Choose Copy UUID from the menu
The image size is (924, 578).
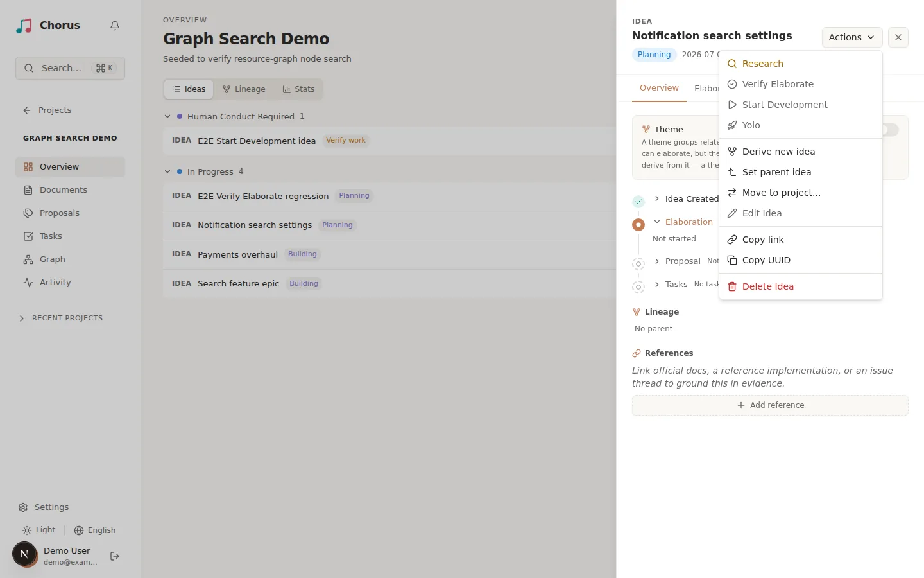(x=801, y=260)
